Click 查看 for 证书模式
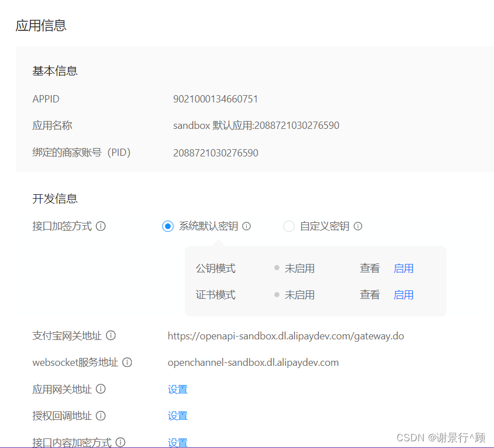Screen dimensions: 494x448 pyautogui.click(x=370, y=295)
